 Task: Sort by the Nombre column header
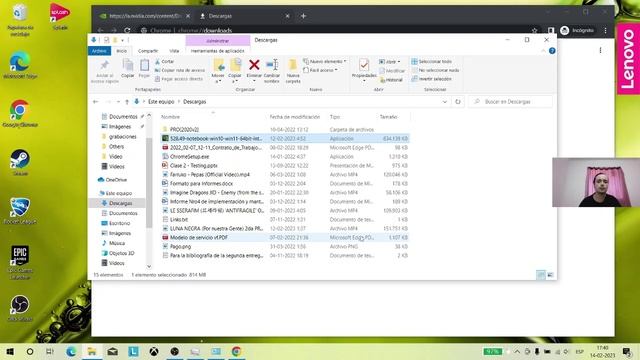(170, 117)
